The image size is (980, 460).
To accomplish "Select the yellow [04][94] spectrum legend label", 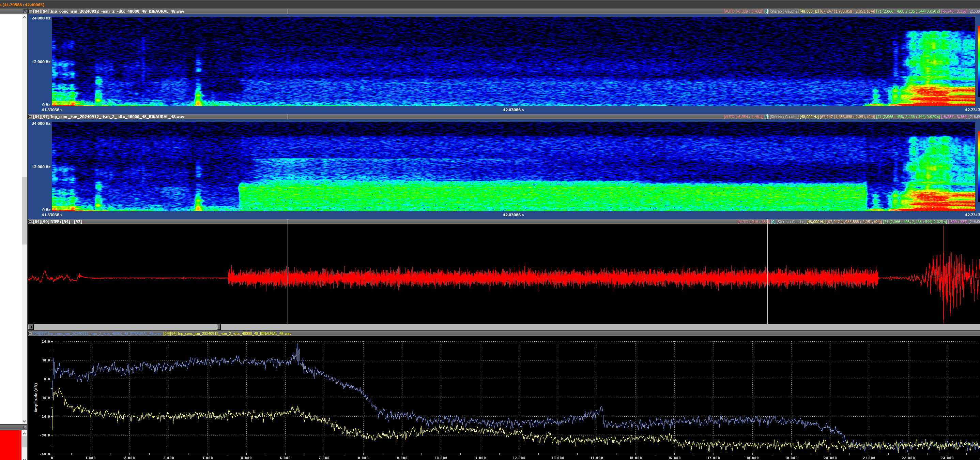I will (x=227, y=333).
